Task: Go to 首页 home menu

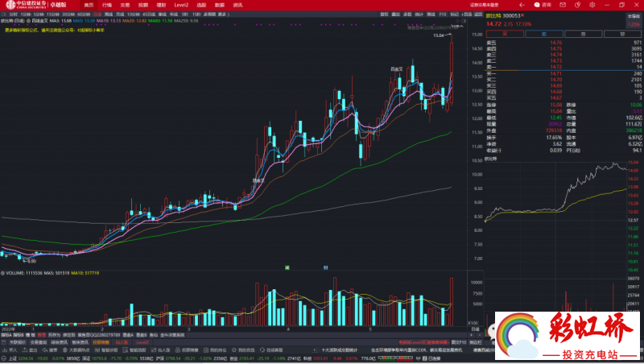Action: [x=89, y=5]
